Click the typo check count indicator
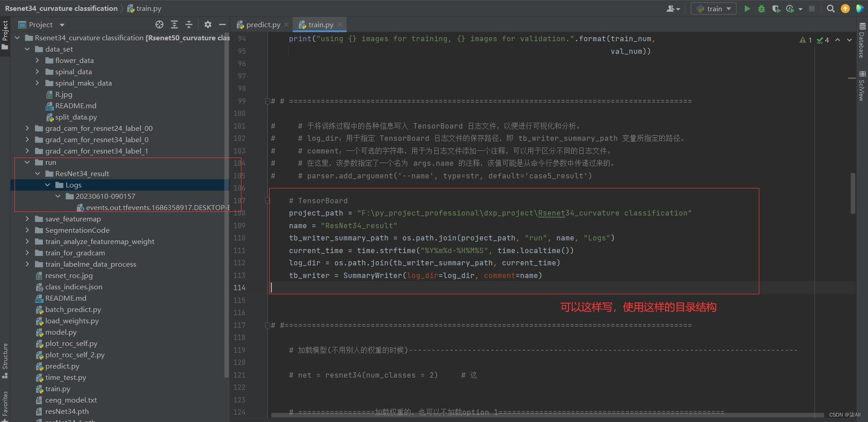Viewport: 868px width, 422px height. pos(823,40)
